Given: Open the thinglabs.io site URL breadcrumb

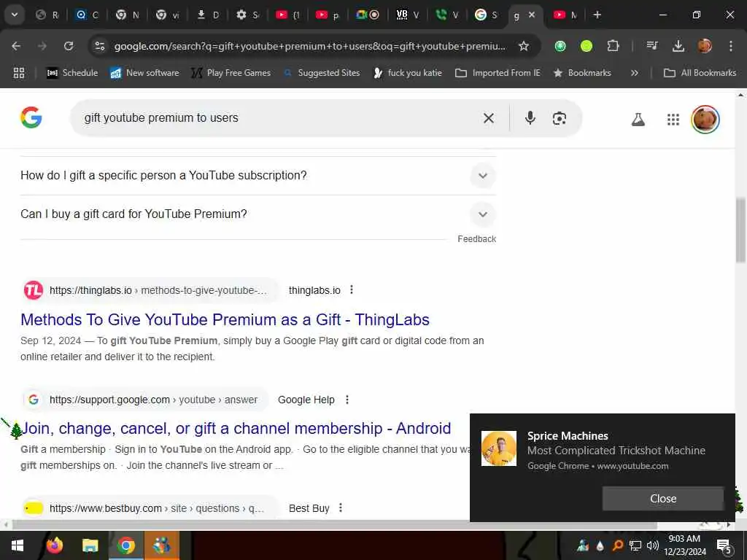Looking at the screenshot, I should [x=158, y=290].
